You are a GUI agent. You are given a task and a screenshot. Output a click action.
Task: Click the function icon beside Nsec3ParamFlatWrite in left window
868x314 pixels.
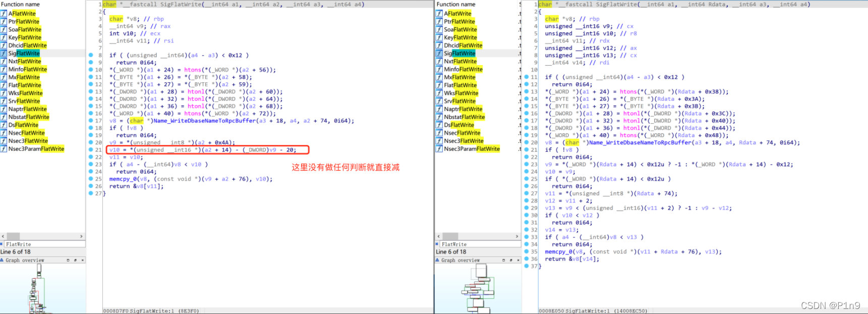[x=4, y=149]
